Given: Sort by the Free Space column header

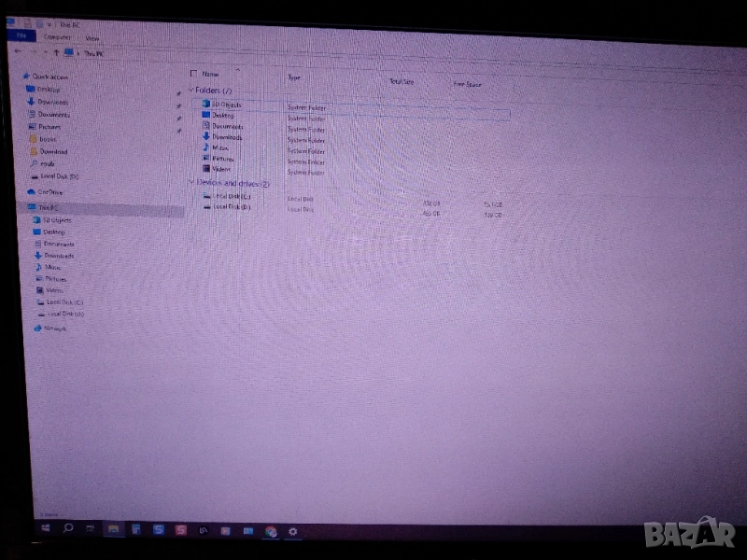Looking at the screenshot, I should (x=467, y=84).
